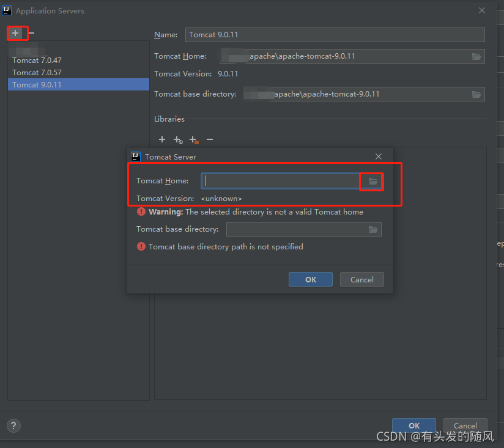The width and height of the screenshot is (504, 448).
Task: Click the Libraries section label
Action: tap(169, 119)
